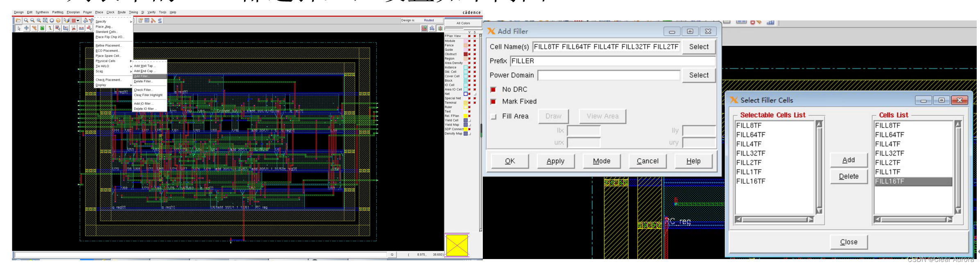Toggle the No DRC checkbox

pos(493,89)
